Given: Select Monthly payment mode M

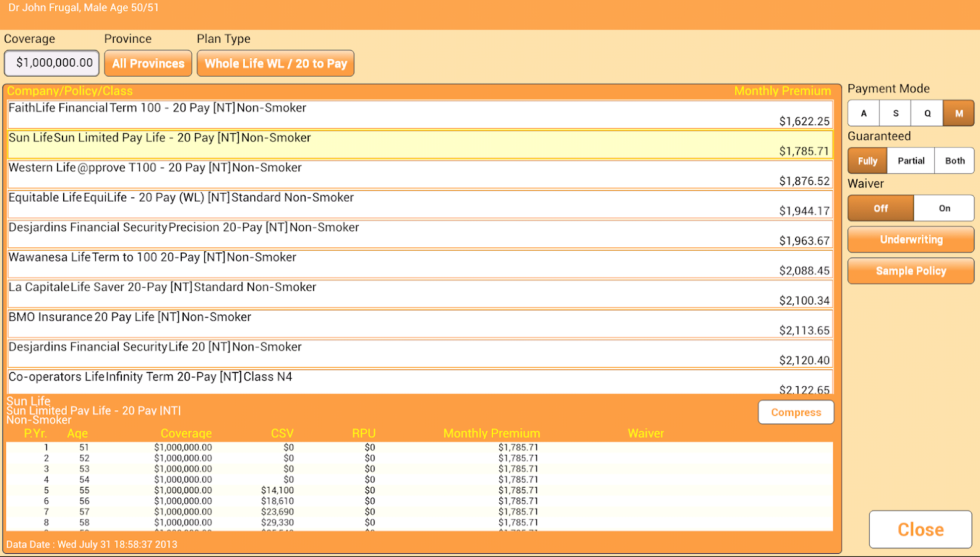Looking at the screenshot, I should [x=959, y=113].
